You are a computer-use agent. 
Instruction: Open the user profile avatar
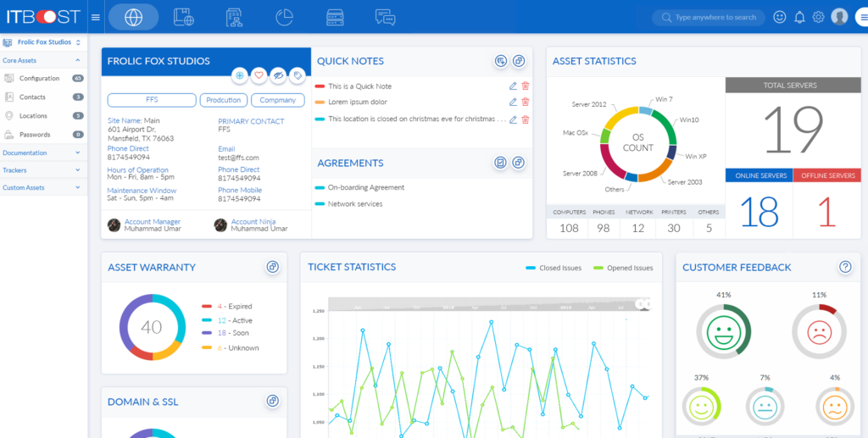click(840, 17)
